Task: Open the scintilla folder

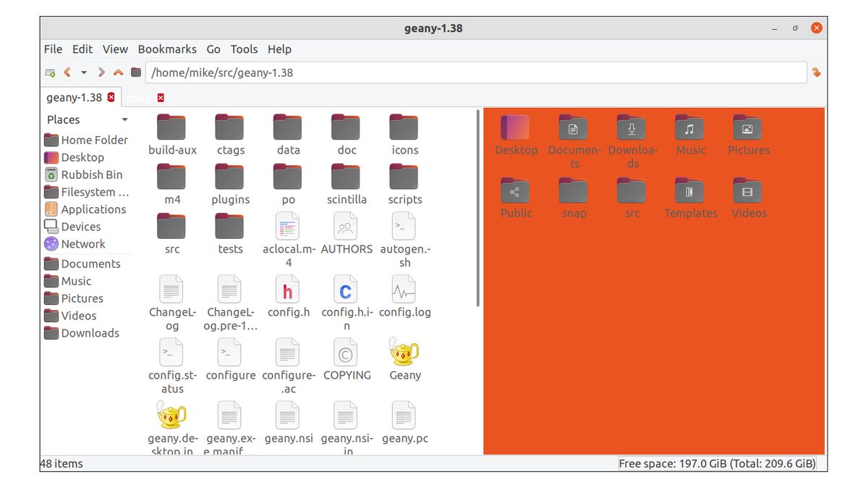Action: coord(345,181)
